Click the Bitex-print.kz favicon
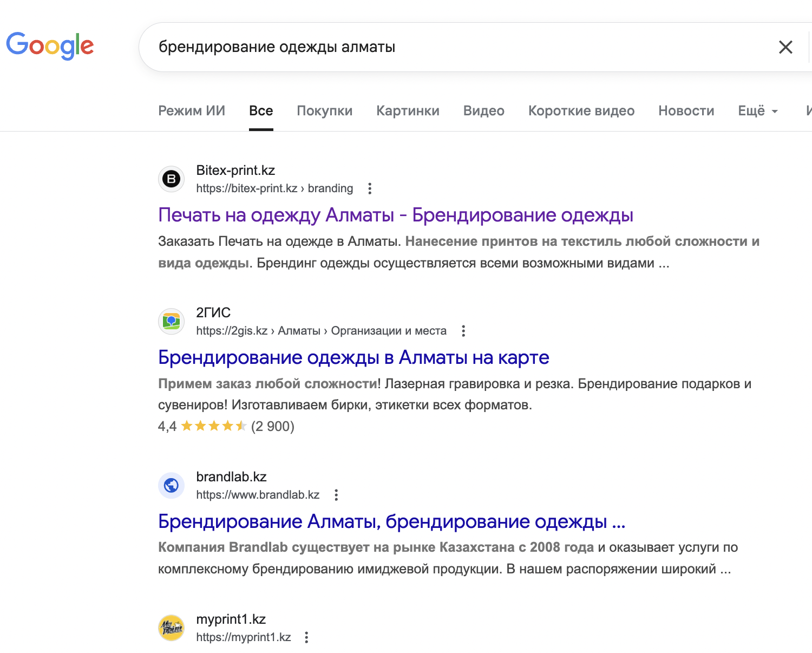The height and width of the screenshot is (653, 812). pyautogui.click(x=172, y=179)
